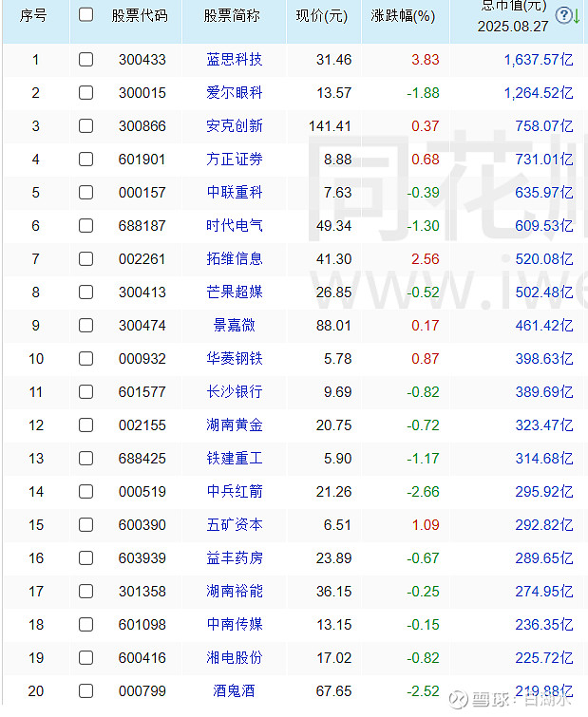Screen dimensions: 588x717
Task: Open the 五矿资本 stock link
Action: click(x=234, y=525)
